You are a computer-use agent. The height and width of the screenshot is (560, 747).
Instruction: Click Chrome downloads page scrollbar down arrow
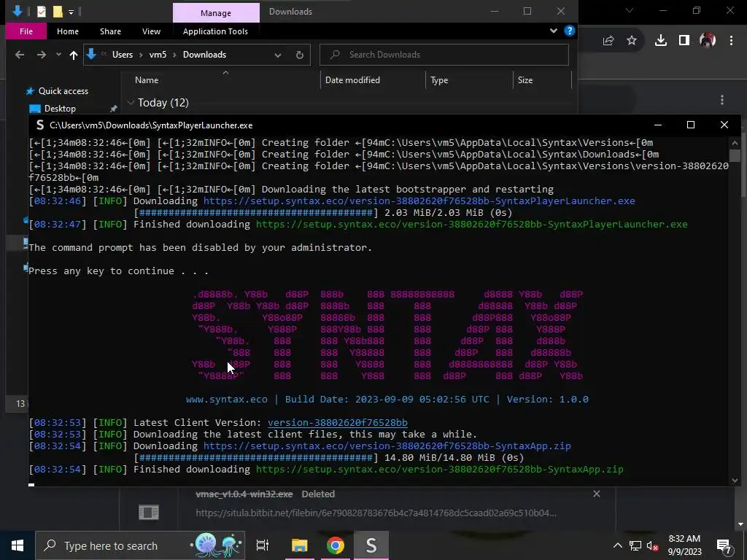click(x=740, y=524)
